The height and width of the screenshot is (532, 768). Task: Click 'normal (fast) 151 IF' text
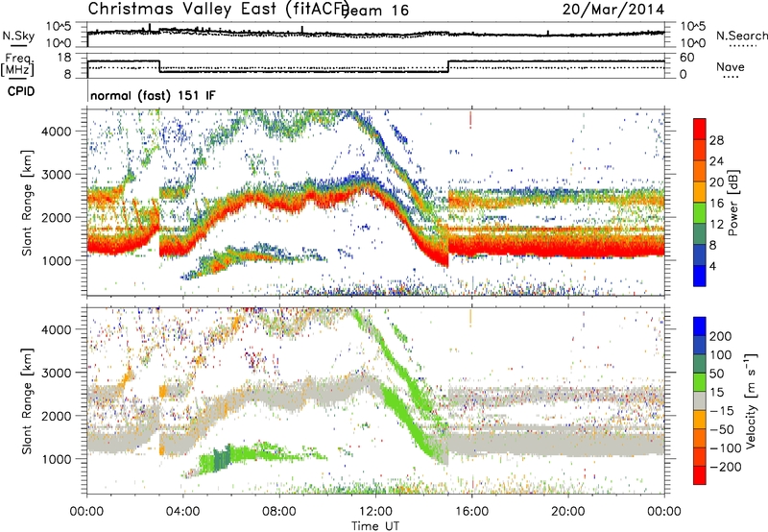[x=153, y=95]
